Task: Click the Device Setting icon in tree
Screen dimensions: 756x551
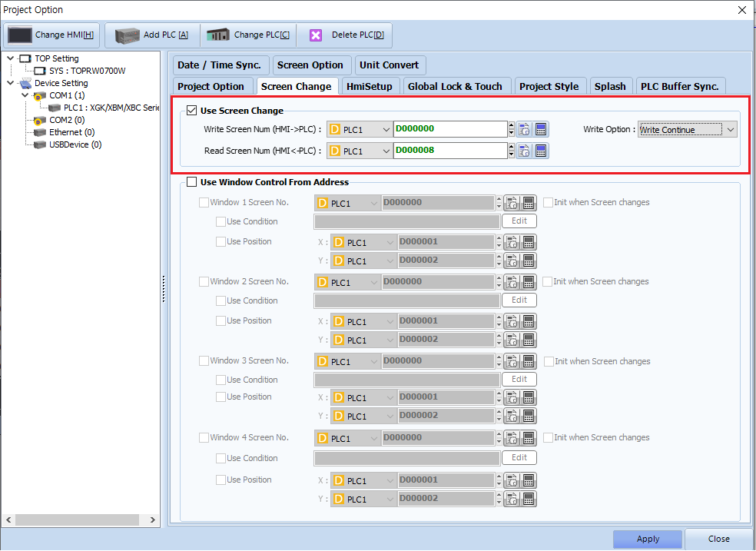Action: coord(25,84)
